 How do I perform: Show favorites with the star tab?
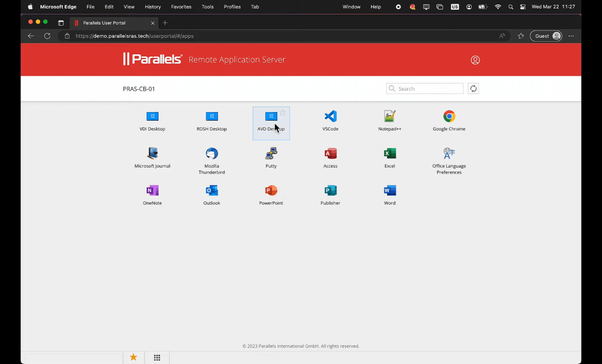tap(133, 358)
